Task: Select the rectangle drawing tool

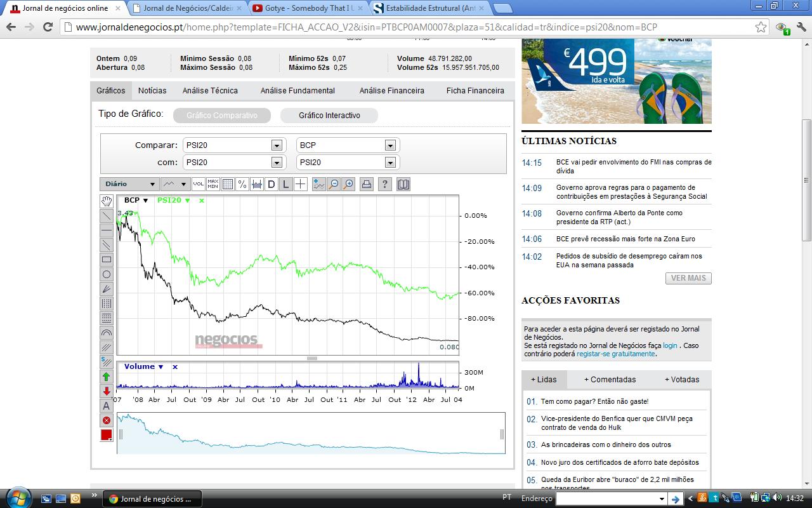Action: coord(107,260)
